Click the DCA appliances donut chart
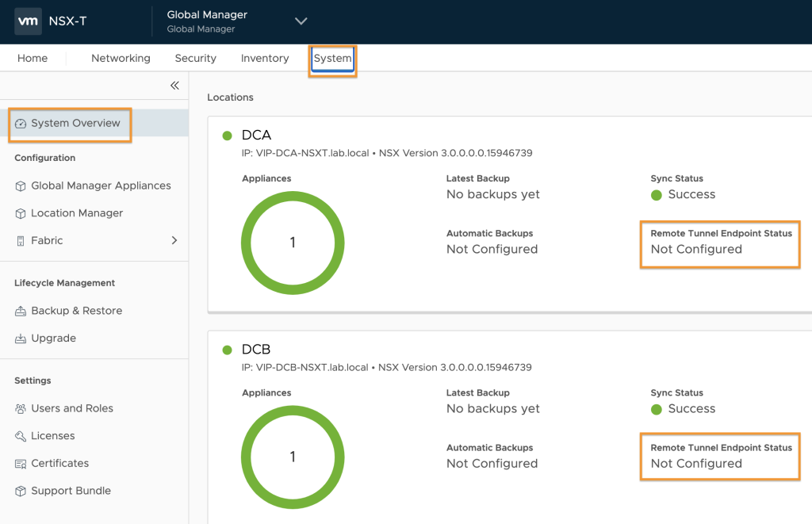This screenshot has width=812, height=524. (x=293, y=243)
